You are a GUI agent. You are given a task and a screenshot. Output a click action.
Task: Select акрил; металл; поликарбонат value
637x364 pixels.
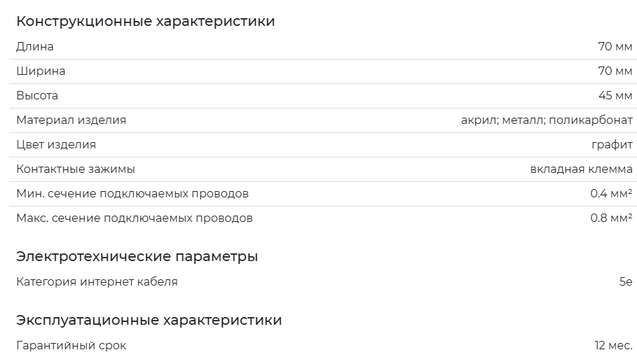tap(547, 120)
